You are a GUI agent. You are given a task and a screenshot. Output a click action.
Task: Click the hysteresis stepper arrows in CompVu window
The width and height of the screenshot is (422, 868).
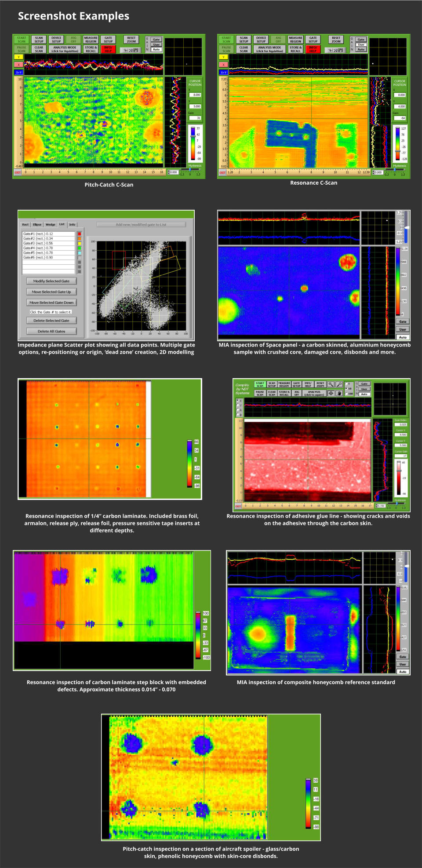click(x=376, y=506)
